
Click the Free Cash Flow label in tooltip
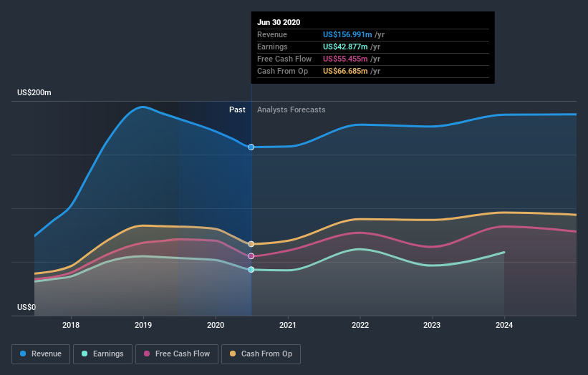(x=284, y=59)
